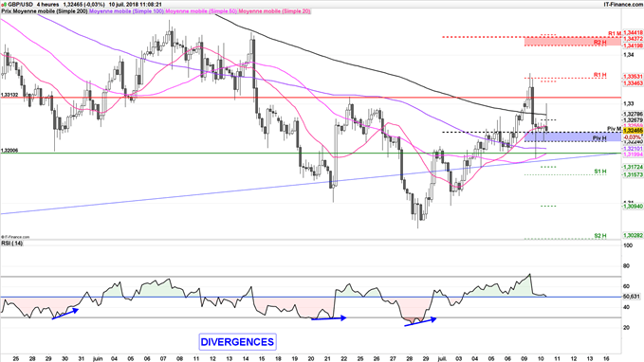Click the red line label 1,33132
Screen dimensions: 644x362
coord(9,95)
